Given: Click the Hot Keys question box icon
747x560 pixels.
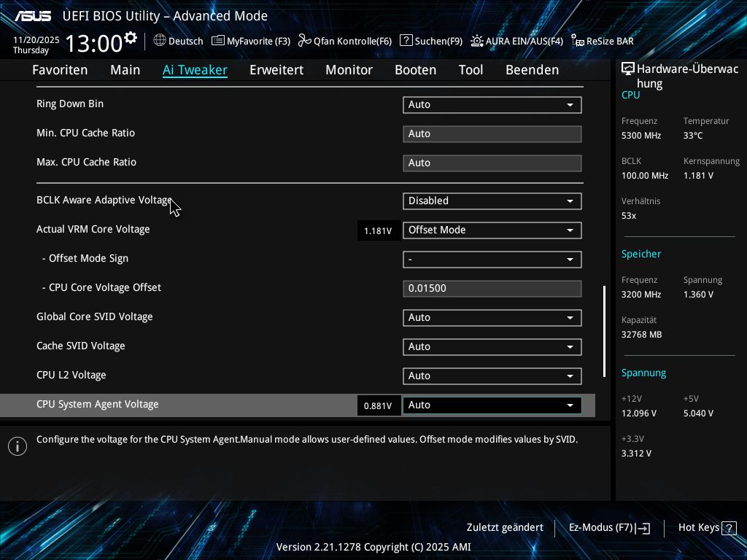Looking at the screenshot, I should 729,528.
